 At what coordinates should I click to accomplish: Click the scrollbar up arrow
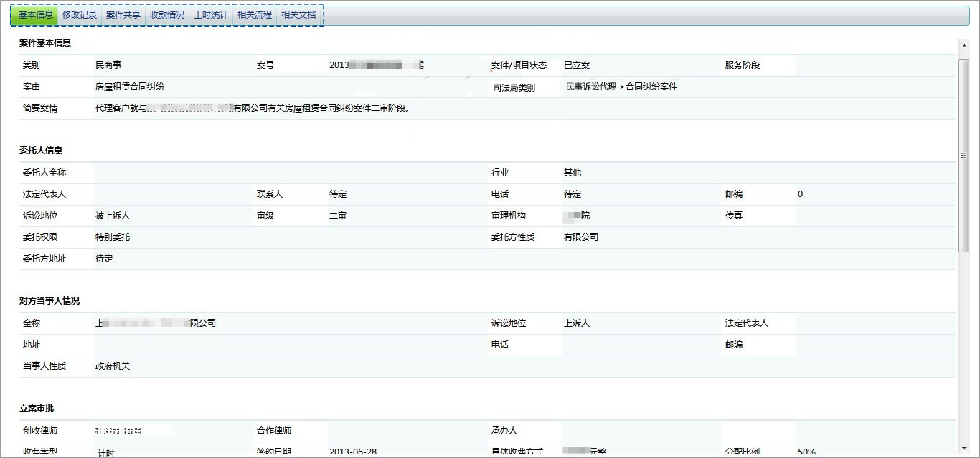tap(964, 46)
